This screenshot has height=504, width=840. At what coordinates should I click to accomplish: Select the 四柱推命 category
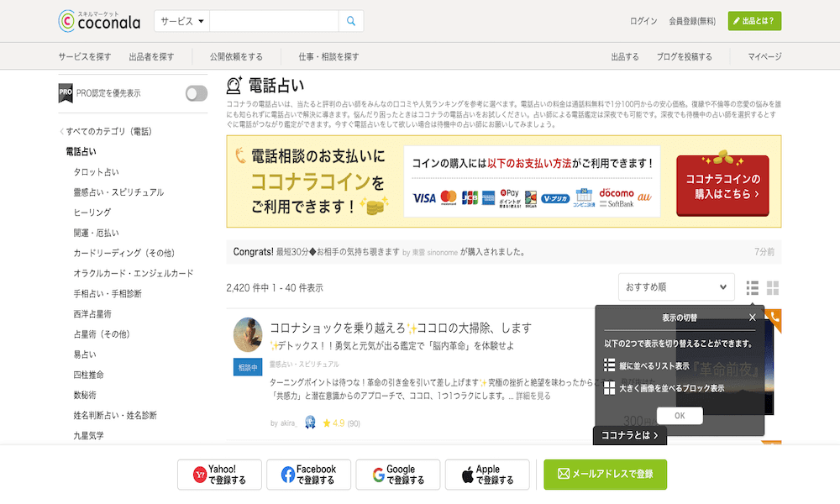click(88, 375)
